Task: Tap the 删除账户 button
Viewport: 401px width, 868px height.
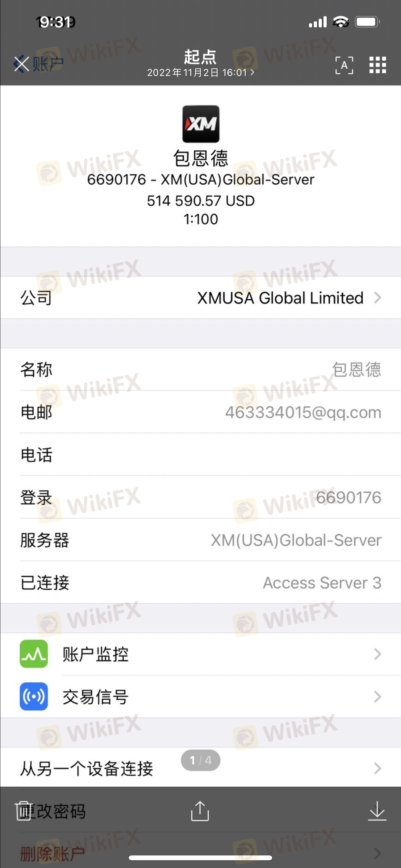Action: 52,853
